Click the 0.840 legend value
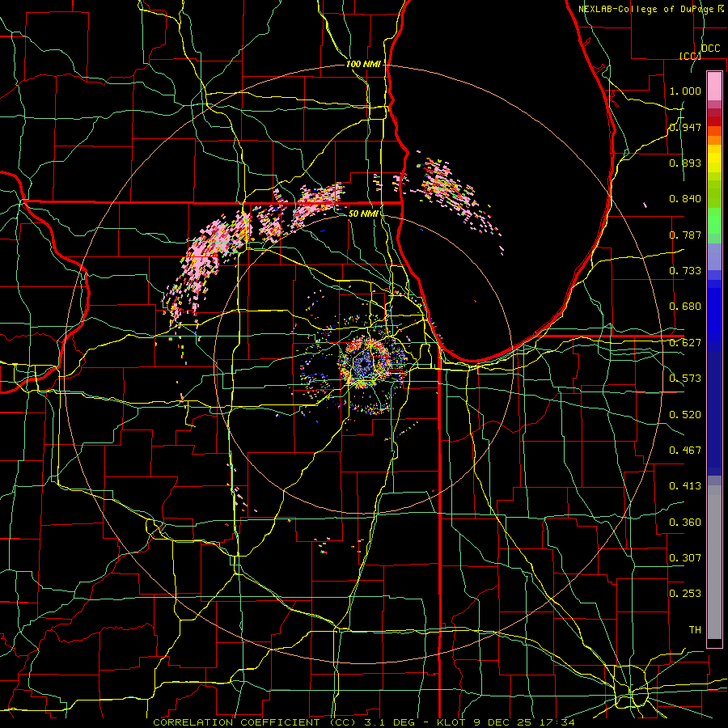The height and width of the screenshot is (728, 728). (685, 199)
